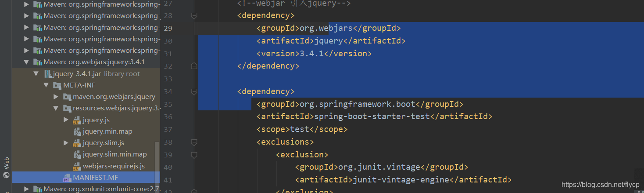Viewport: 644px width, 193px height.
Task: Expand the maven.org.webjars.jquery package
Action: [56, 97]
